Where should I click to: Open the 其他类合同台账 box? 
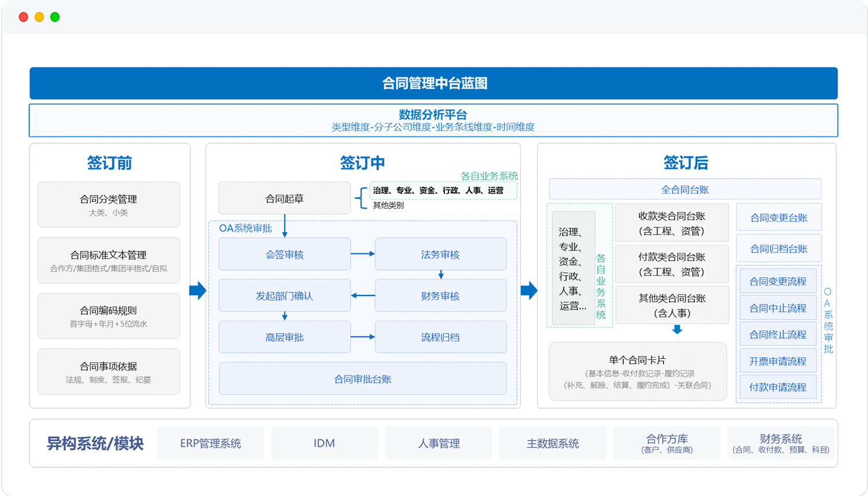tap(672, 305)
